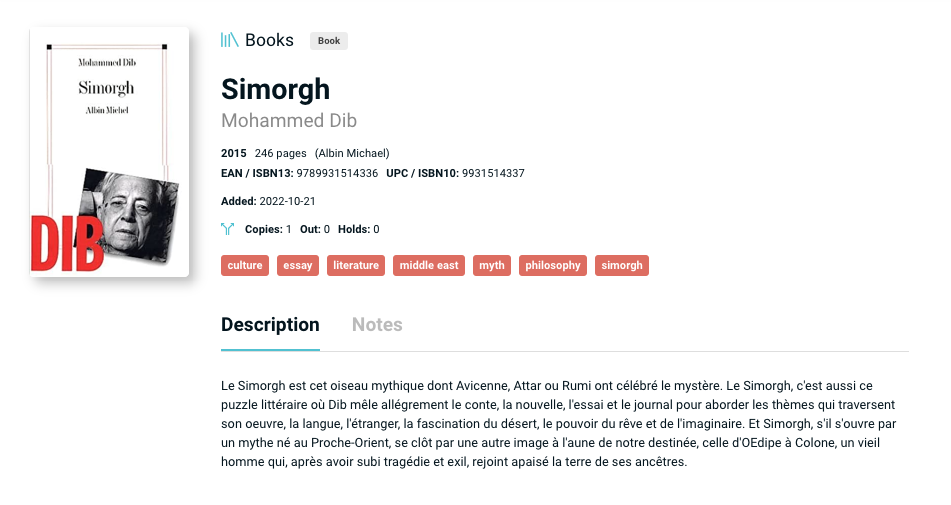
Task: Open author Mohammed Dib link
Action: (x=289, y=121)
